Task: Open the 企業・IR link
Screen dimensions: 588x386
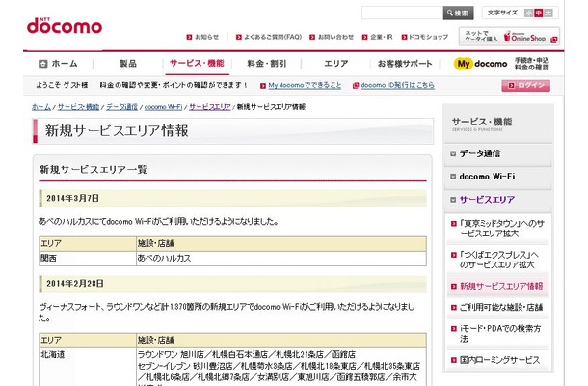Action: coord(382,37)
